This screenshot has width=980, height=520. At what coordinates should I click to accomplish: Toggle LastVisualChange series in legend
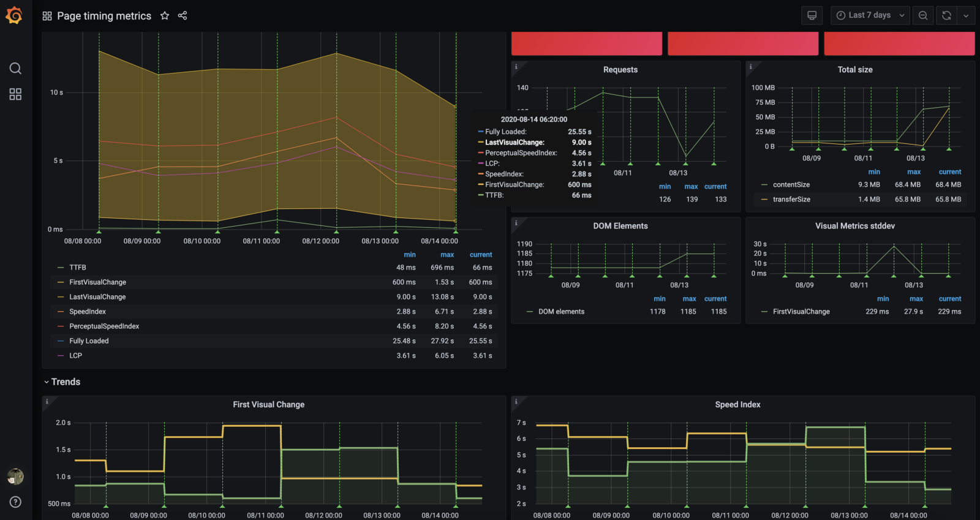(97, 297)
